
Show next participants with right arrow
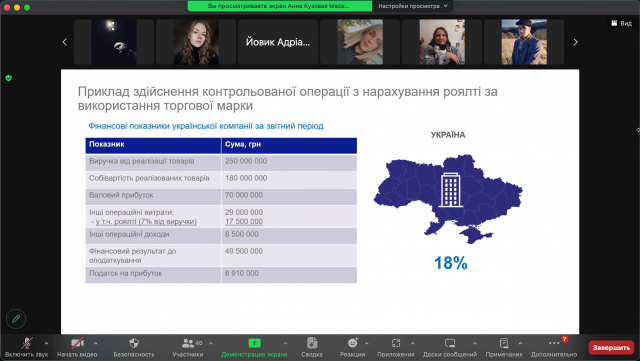[576, 42]
